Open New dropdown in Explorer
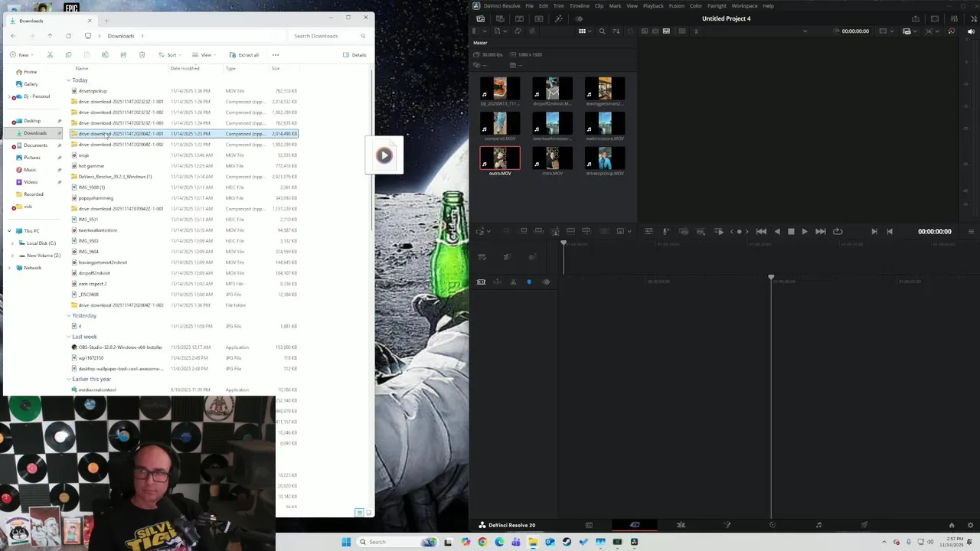Viewport: 980px width, 551px height. (22, 55)
